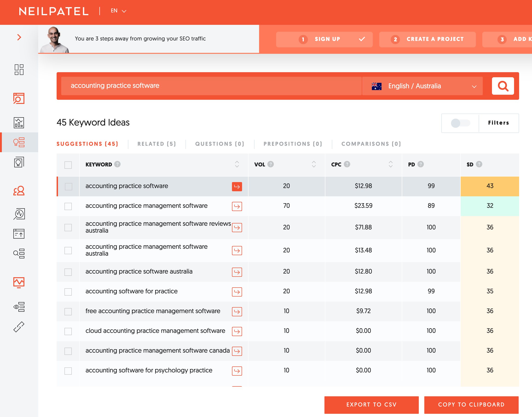532x417 pixels.
Task: Open arrow icon for free accounting practice management software
Action: point(237,311)
